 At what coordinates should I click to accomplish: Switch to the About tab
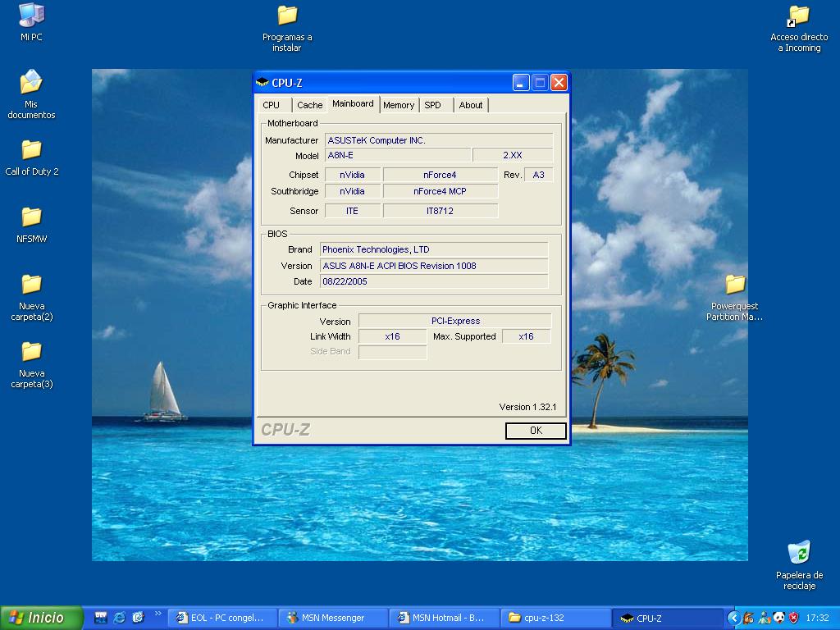471,105
